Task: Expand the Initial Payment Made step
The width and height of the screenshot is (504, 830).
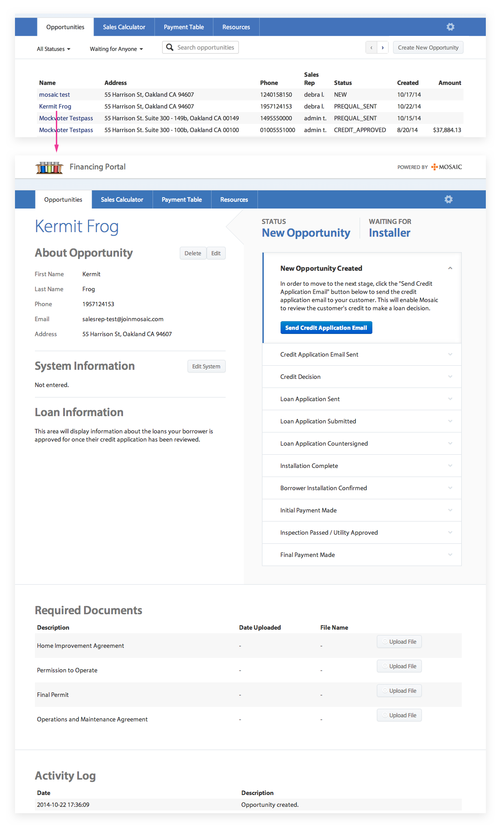Action: coord(450,510)
